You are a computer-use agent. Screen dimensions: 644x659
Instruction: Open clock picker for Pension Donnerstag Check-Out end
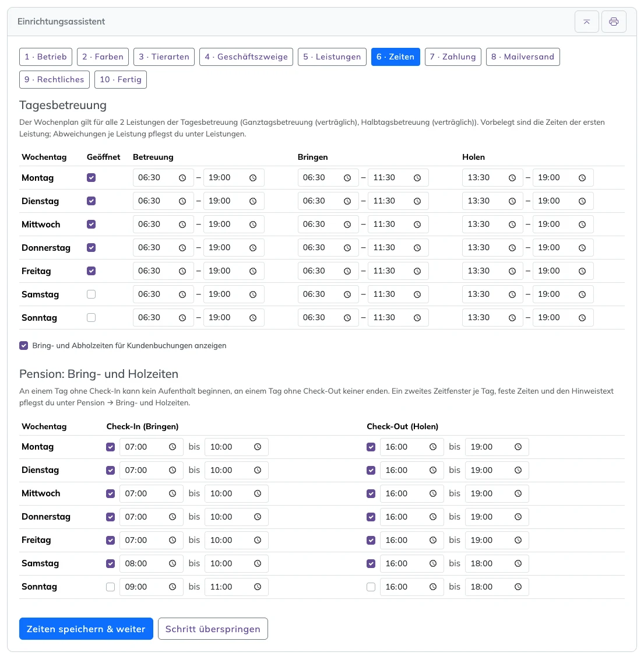click(x=518, y=517)
